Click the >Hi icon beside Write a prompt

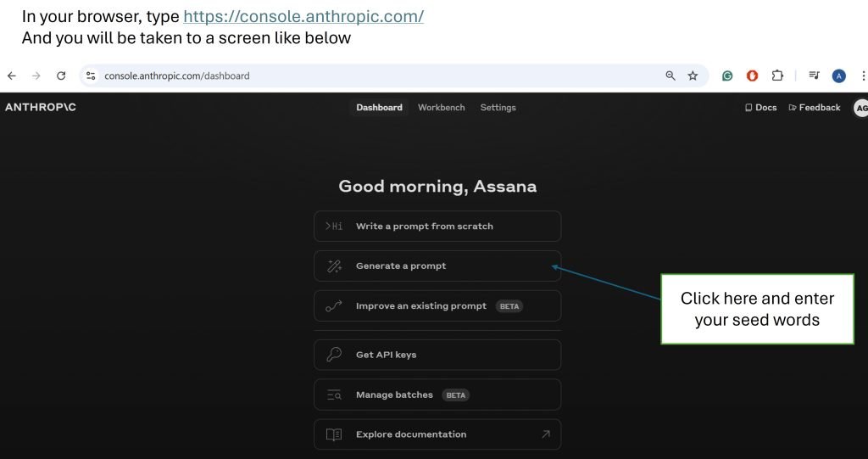pos(334,227)
